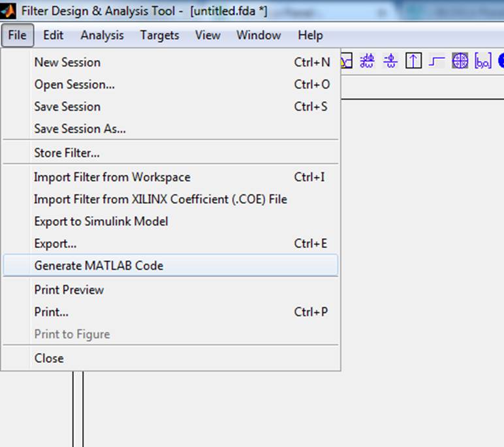Pick Import Filter from XILINX Coefficient File

click(x=160, y=200)
